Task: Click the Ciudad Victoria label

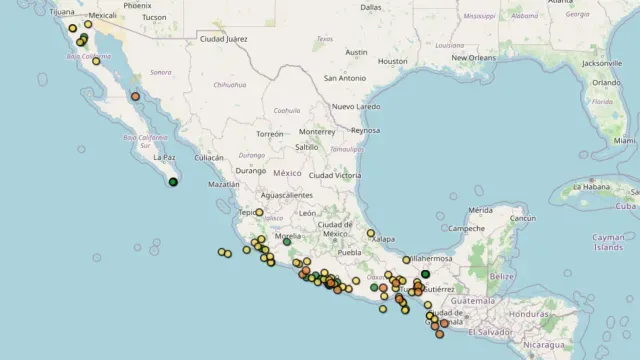Action: click(335, 176)
